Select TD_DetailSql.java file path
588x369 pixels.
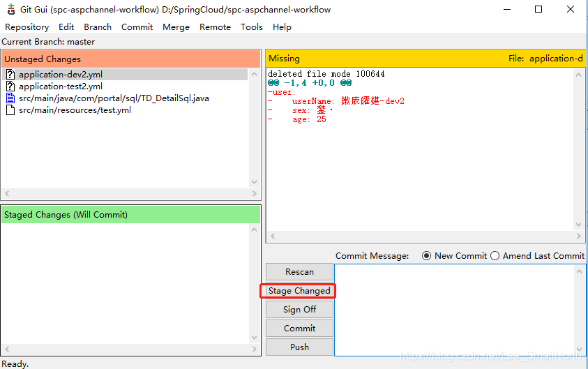(114, 98)
